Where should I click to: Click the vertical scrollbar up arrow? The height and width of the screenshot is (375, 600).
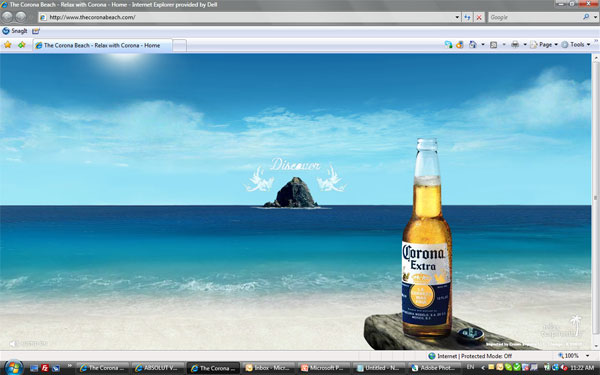595,59
